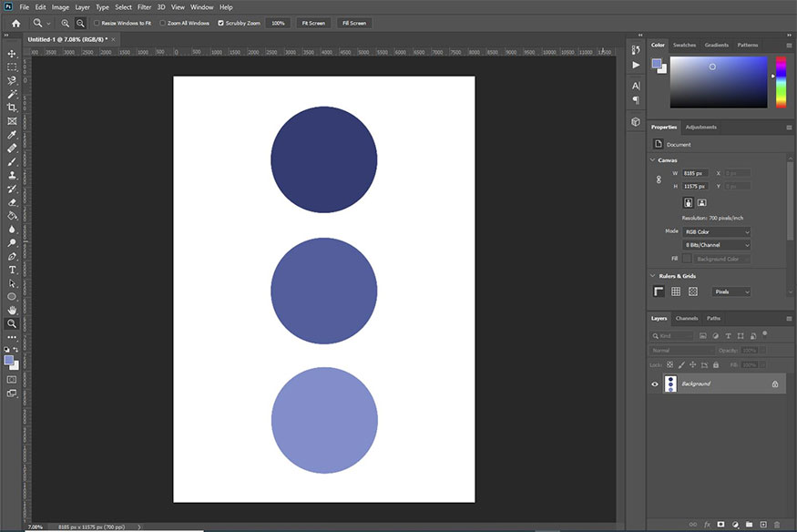Image resolution: width=797 pixels, height=532 pixels.
Task: Select the Pen tool
Action: [x=12, y=257]
